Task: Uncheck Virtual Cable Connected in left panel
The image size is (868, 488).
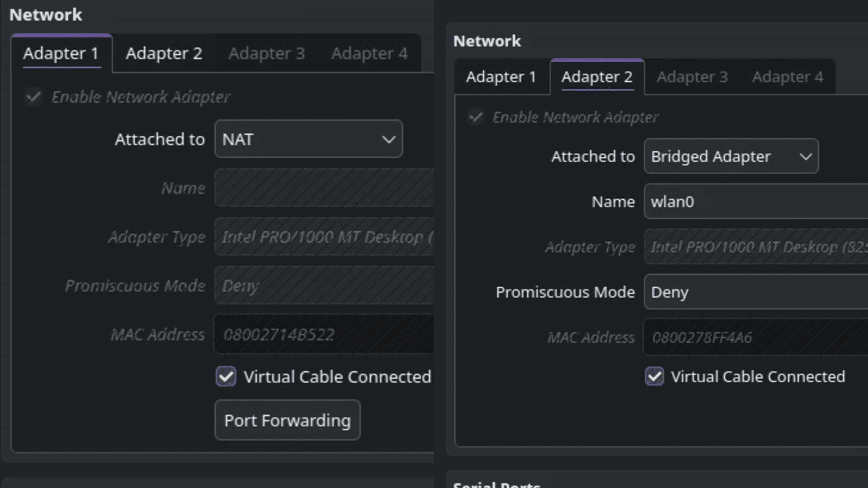Action: tap(226, 376)
